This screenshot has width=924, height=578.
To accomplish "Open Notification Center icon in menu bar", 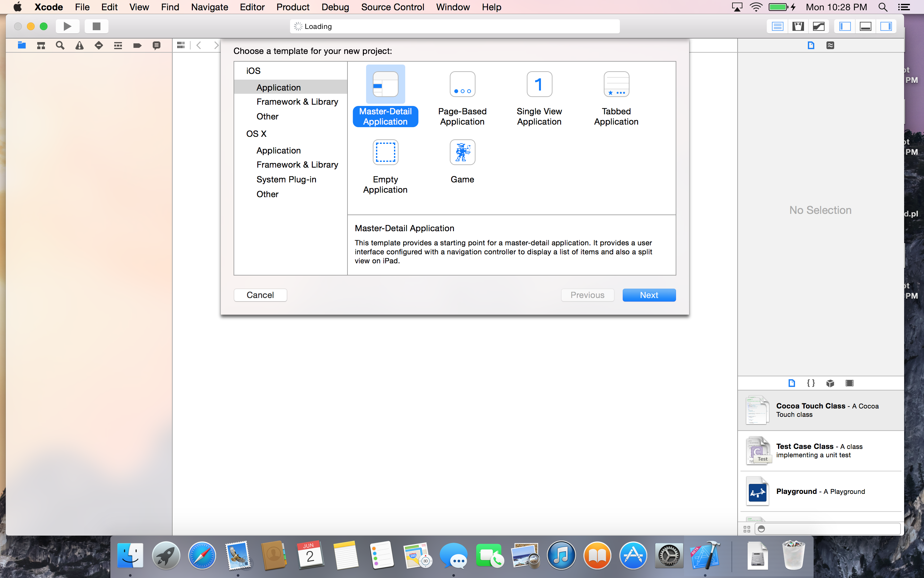I will point(903,7).
